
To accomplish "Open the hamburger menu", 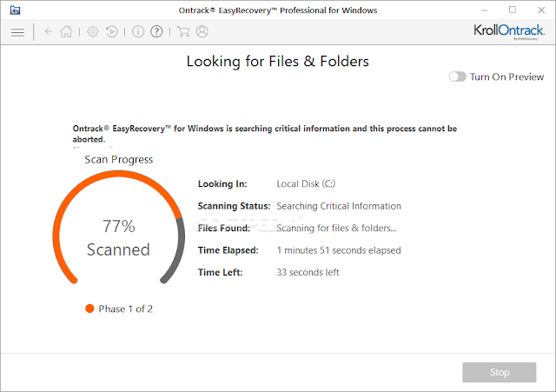I will pos(17,32).
